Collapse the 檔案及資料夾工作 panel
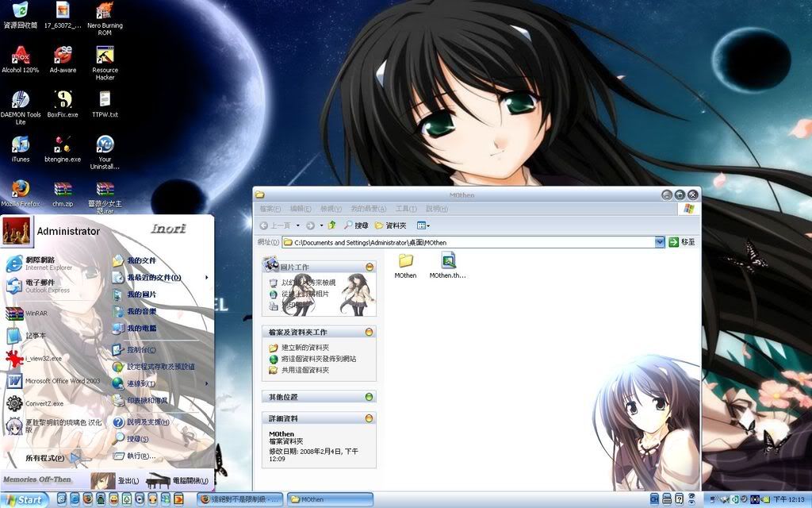 [x=370, y=332]
